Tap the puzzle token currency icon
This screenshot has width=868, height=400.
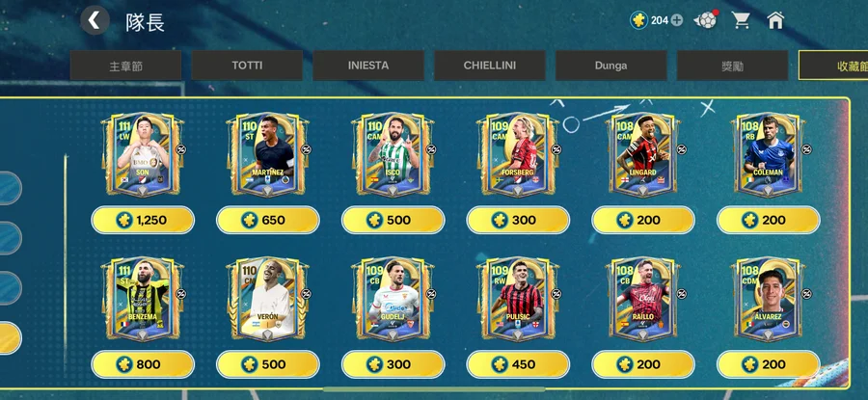[x=638, y=20]
